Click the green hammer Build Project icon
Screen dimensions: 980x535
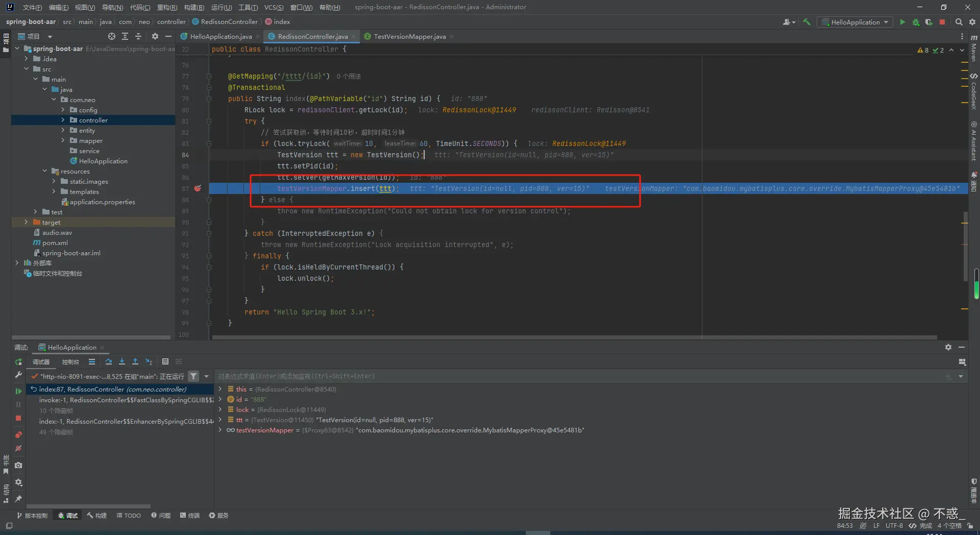coord(806,22)
